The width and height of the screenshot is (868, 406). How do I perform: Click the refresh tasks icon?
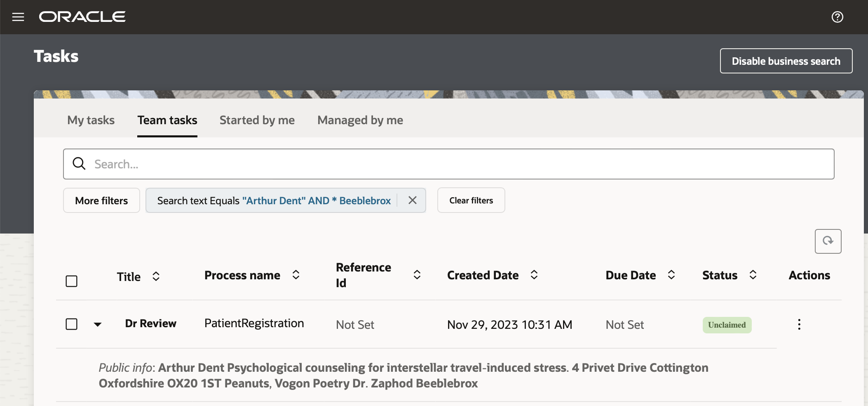[x=828, y=241]
